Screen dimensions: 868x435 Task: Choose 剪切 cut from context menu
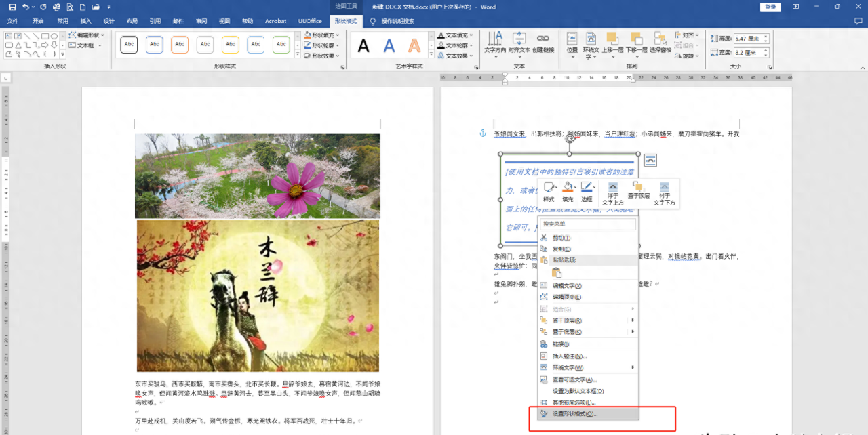[x=588, y=238]
